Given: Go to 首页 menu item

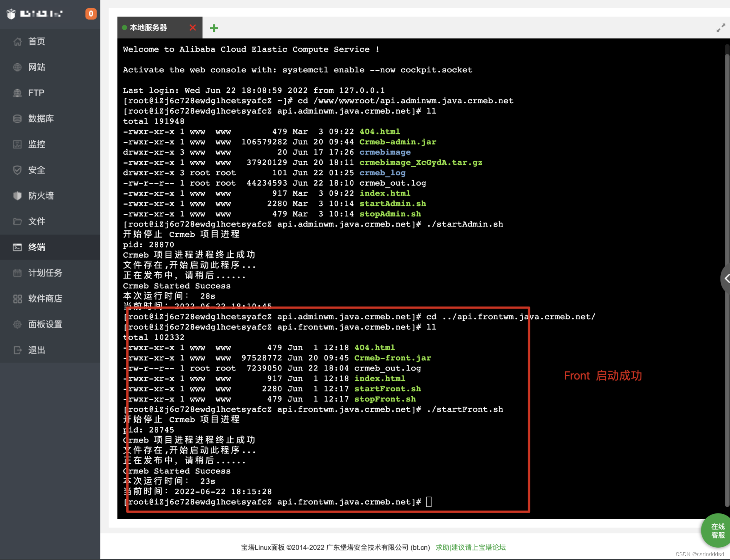Looking at the screenshot, I should pos(50,42).
